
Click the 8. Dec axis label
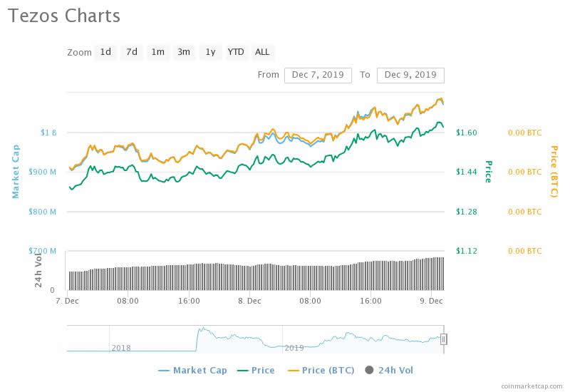249,301
